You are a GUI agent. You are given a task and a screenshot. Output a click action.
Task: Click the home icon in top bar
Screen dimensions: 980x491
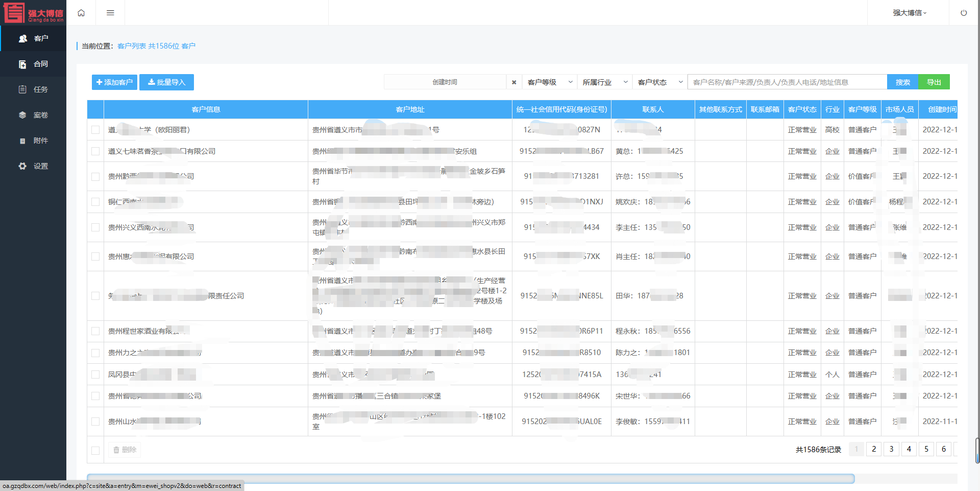point(81,13)
